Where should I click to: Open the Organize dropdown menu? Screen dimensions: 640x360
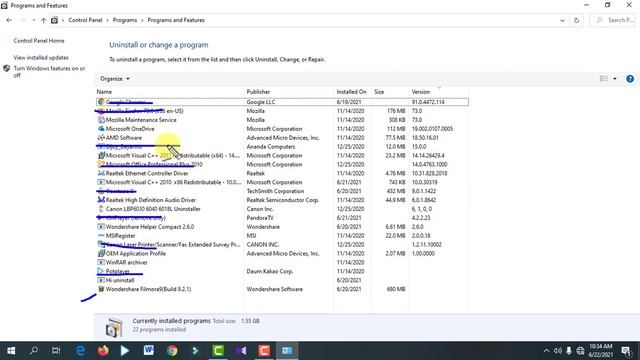pyautogui.click(x=115, y=79)
